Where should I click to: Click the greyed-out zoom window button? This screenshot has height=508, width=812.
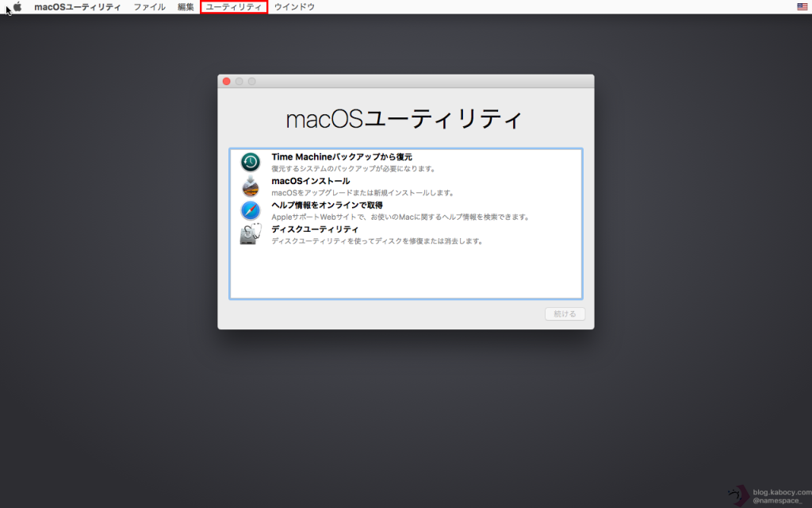click(x=251, y=81)
